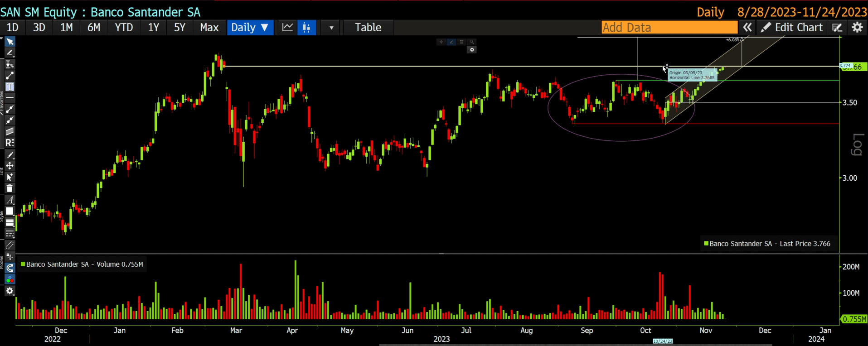Click the mini toolbar crosshair icon
Screen dimensions: 868x346
(441, 42)
